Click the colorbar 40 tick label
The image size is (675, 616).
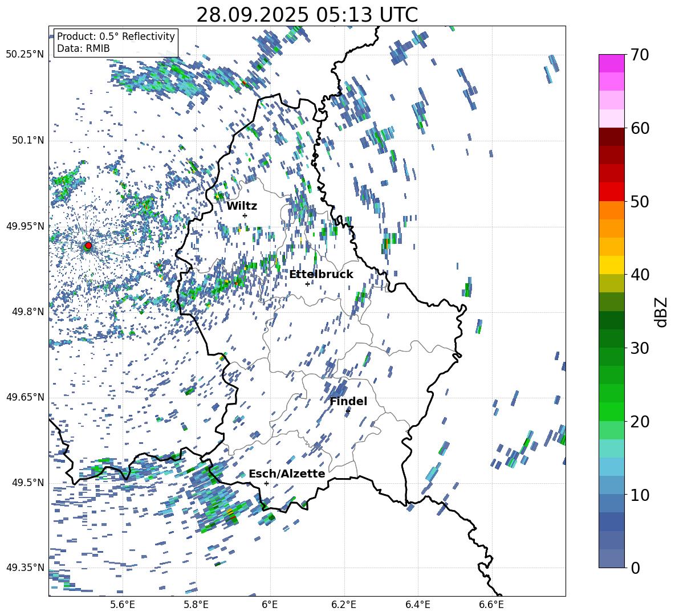click(x=640, y=275)
